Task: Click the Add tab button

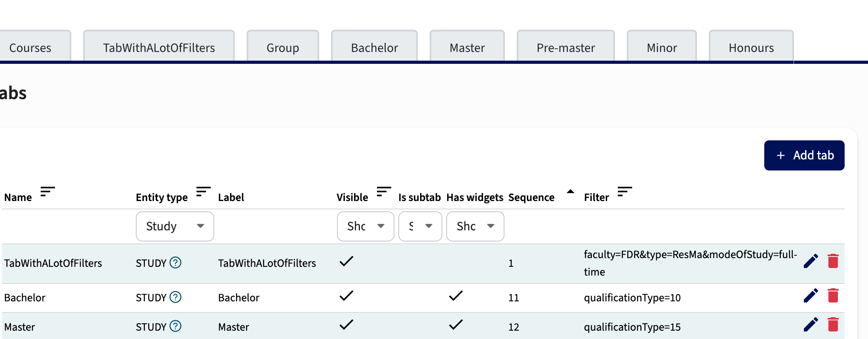Action: pos(804,155)
